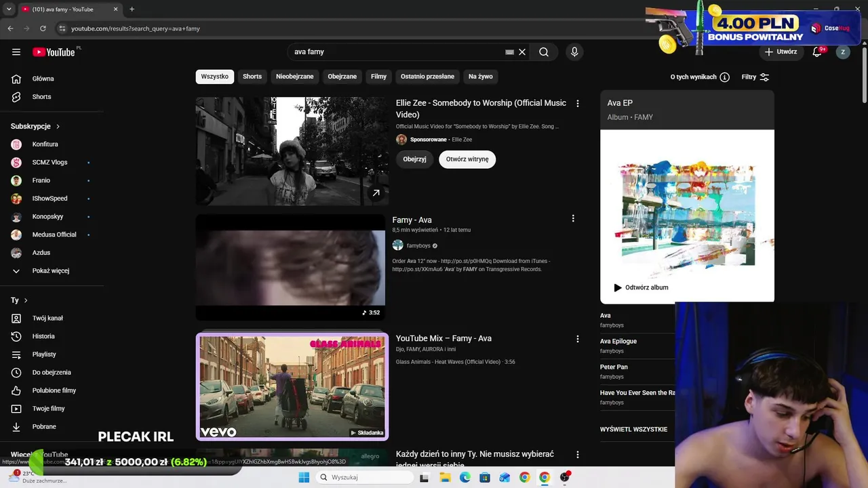Image resolution: width=868 pixels, height=488 pixels.
Task: Expand Pokaż więcej subscriptions list
Action: coord(52,271)
